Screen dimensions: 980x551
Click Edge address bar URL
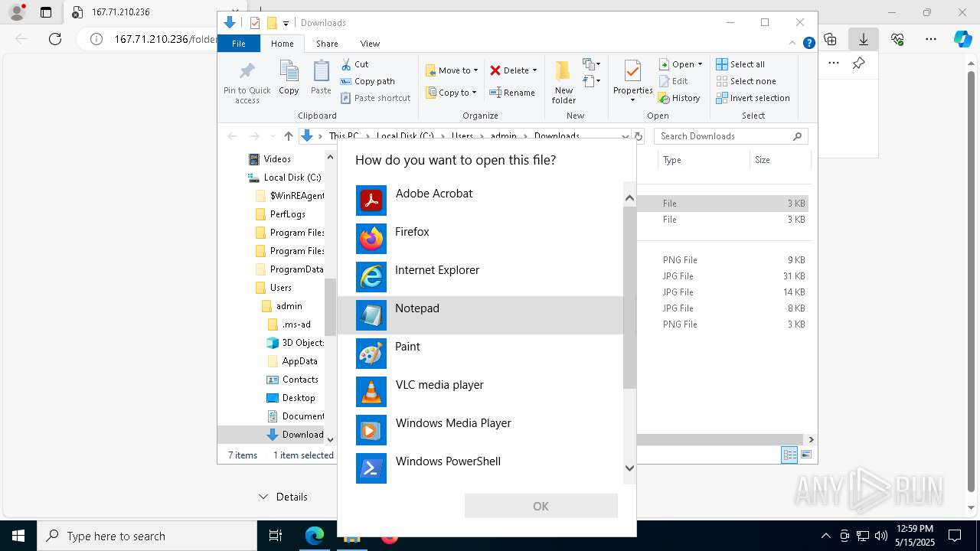point(166,39)
